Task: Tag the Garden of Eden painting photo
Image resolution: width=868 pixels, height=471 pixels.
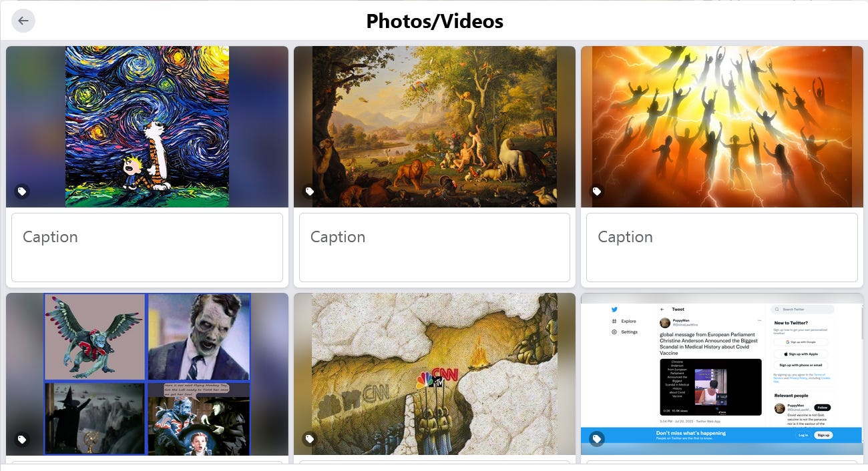Action: 310,191
